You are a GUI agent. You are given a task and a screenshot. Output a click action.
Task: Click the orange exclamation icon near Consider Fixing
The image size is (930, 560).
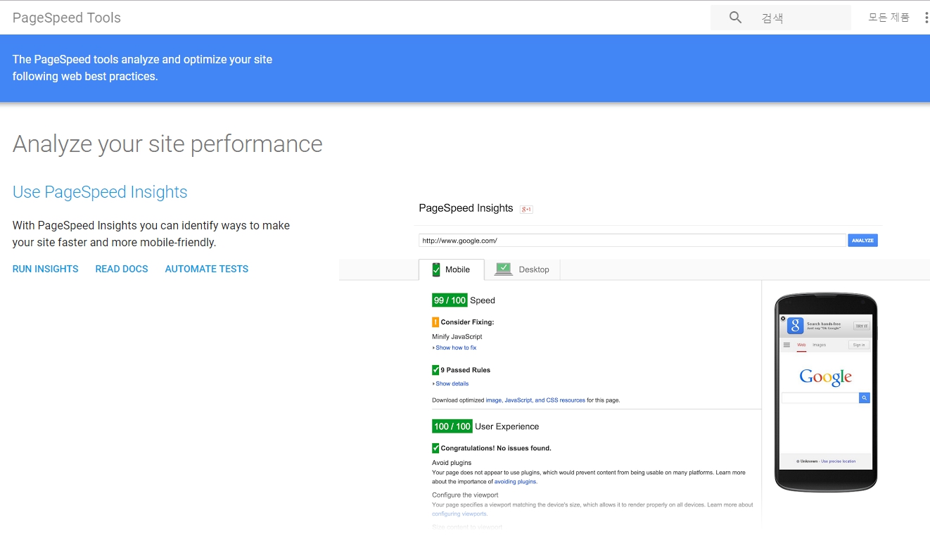tap(435, 322)
